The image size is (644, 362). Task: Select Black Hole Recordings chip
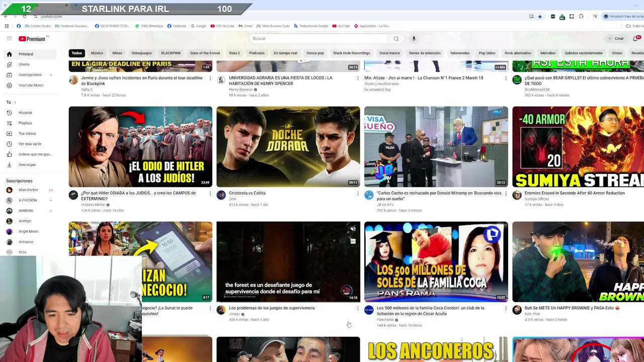point(351,53)
